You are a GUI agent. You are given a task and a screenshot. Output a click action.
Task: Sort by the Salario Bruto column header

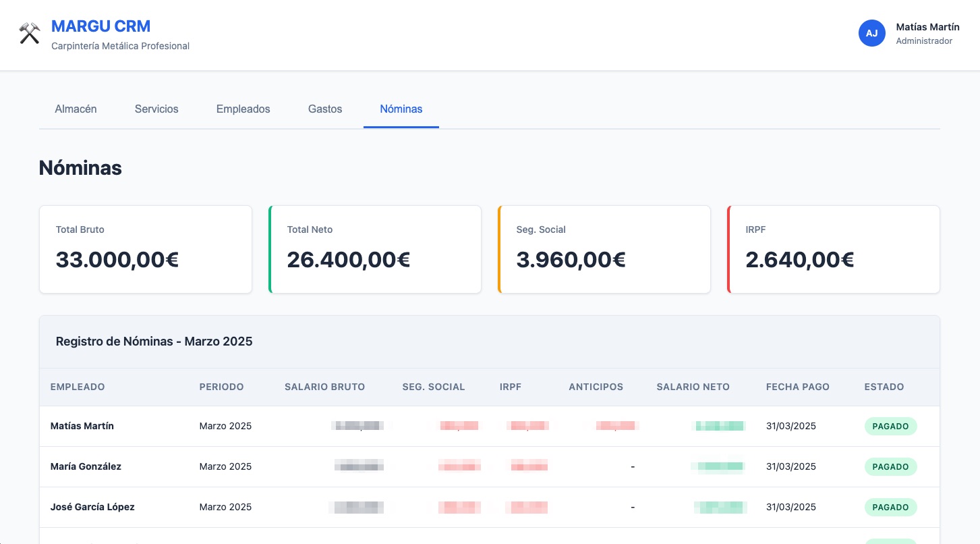pyautogui.click(x=324, y=387)
